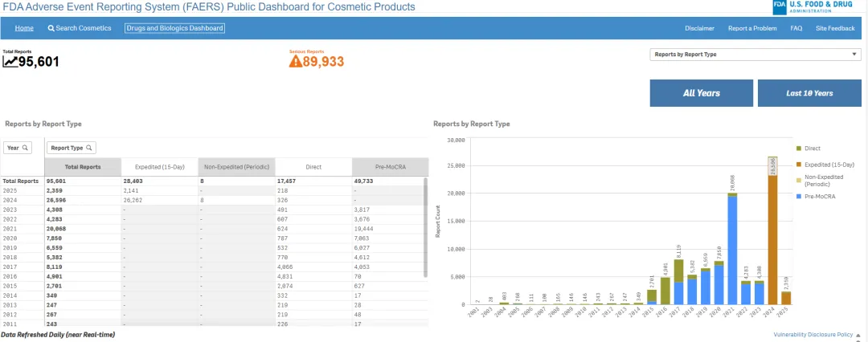Open the FAQ page

(x=796, y=28)
